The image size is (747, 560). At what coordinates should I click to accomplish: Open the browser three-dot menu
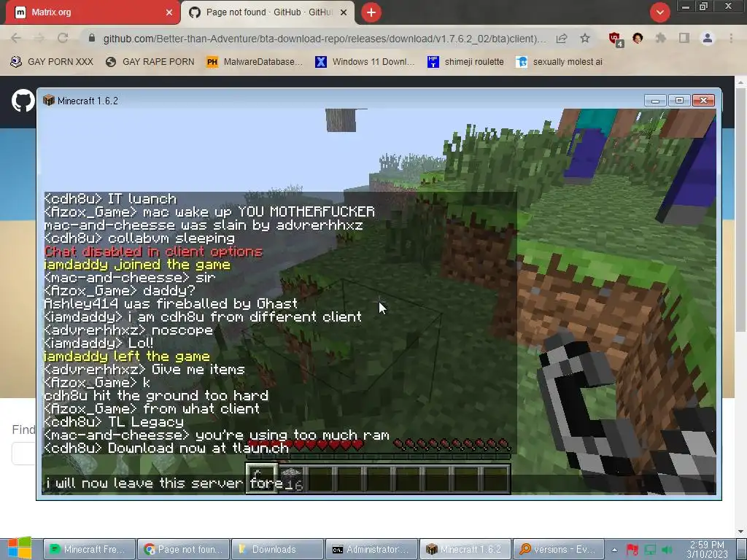click(731, 38)
